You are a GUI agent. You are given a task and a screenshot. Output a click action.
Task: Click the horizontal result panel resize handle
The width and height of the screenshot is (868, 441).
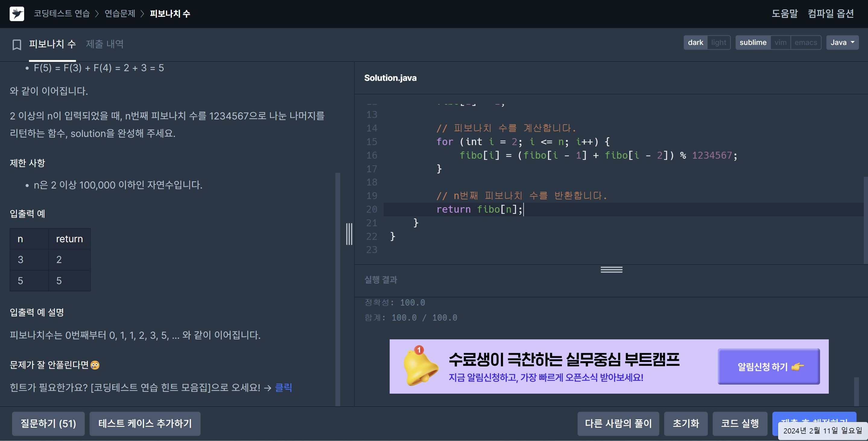pyautogui.click(x=611, y=270)
